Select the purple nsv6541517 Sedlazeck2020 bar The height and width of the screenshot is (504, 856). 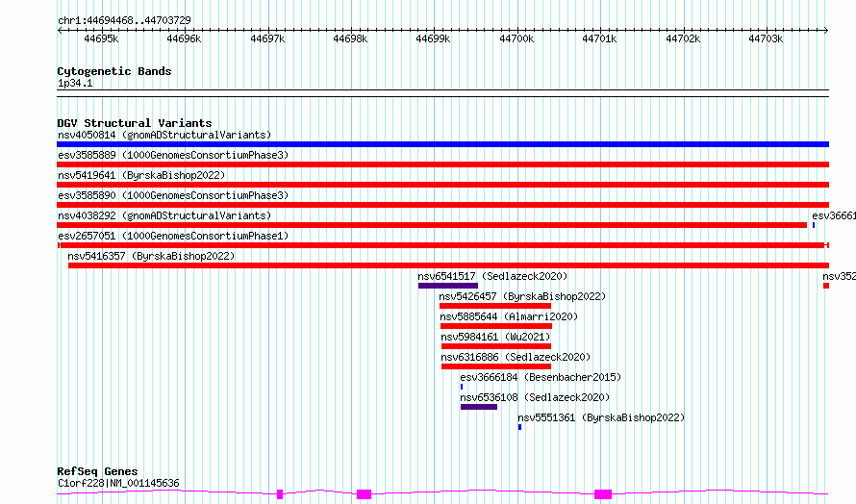tap(448, 286)
